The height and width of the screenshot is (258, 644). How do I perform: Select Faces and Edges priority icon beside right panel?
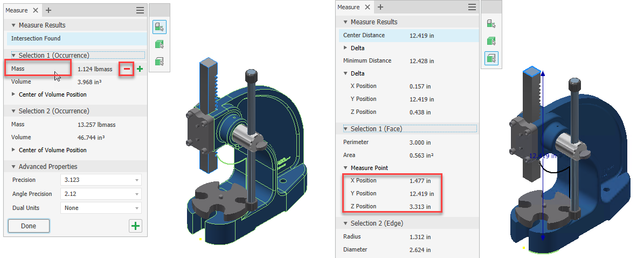[x=491, y=58]
